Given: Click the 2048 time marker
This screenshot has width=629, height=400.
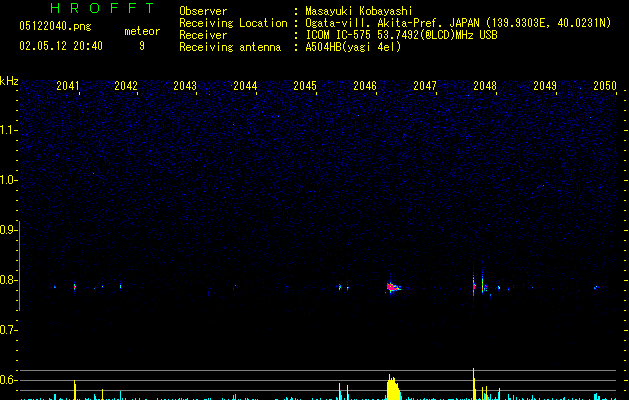Looking at the screenshot, I should [x=485, y=86].
